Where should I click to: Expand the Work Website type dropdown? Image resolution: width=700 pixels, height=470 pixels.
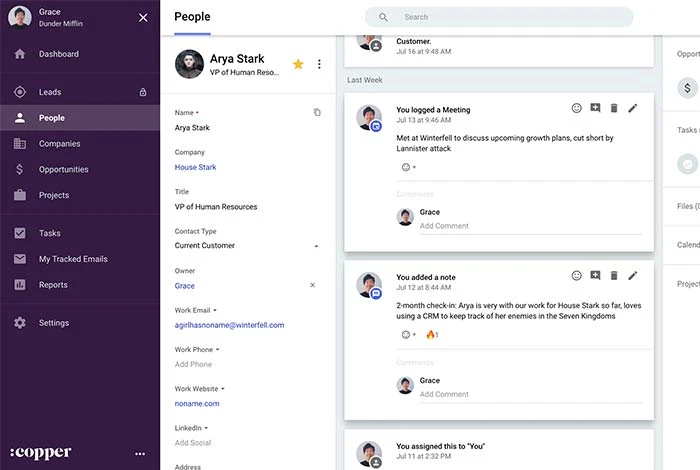tap(223, 389)
